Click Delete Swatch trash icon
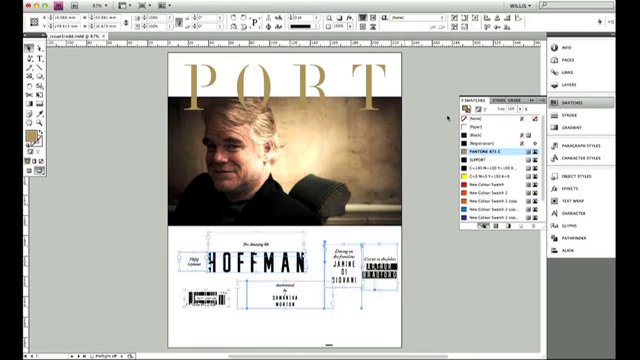 point(533,226)
